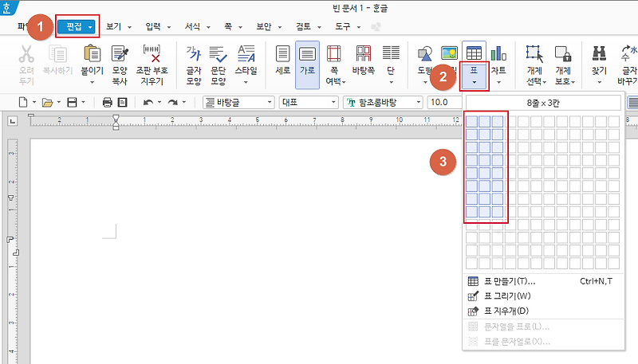Click the Cut (오려 두기) scissors icon
638x364 pixels.
click(x=26, y=53)
